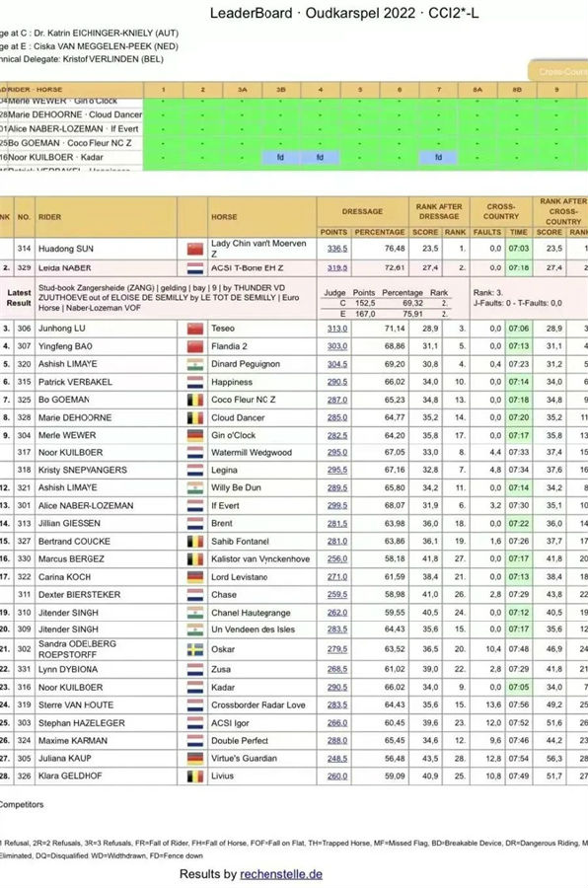The height and width of the screenshot is (888, 588).
Task: Click points 290,5 for Kadar
Action: [337, 687]
